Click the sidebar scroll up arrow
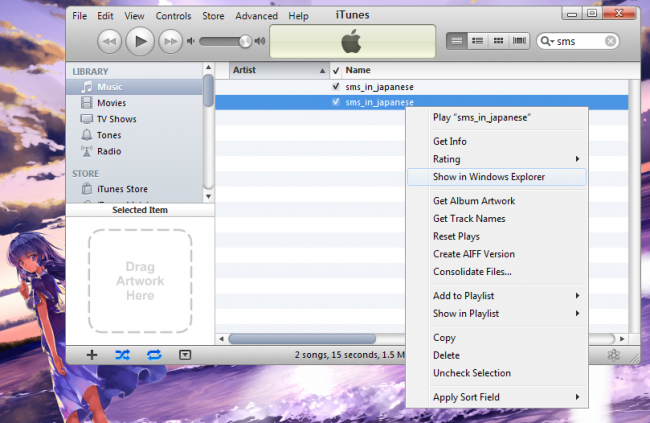650x423 pixels. tap(209, 67)
